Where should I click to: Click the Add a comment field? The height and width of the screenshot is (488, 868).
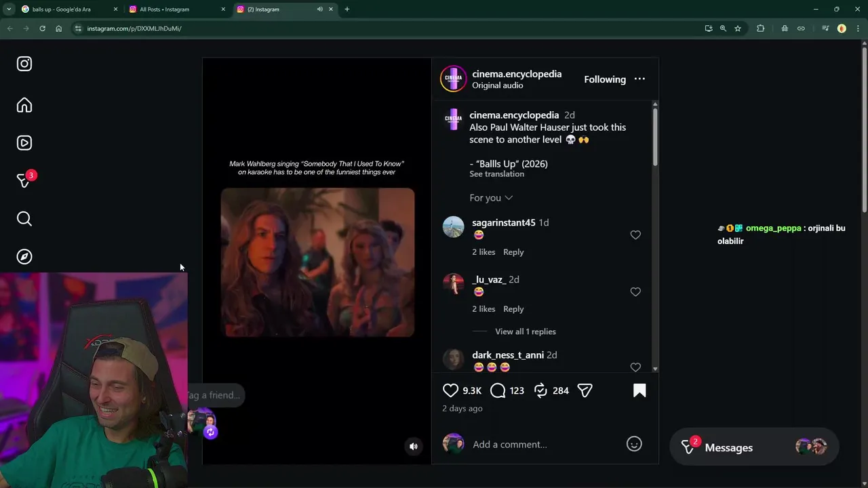pyautogui.click(x=542, y=445)
